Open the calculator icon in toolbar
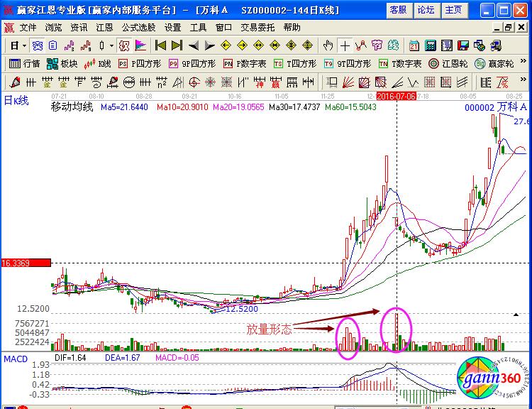 [x=431, y=45]
